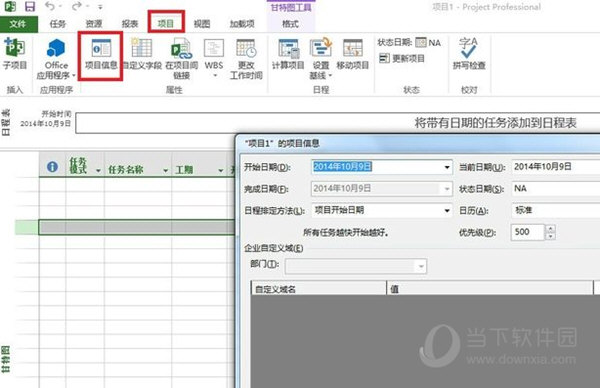
Task: Switch to the 任务 ribbon tab
Action: tap(57, 24)
